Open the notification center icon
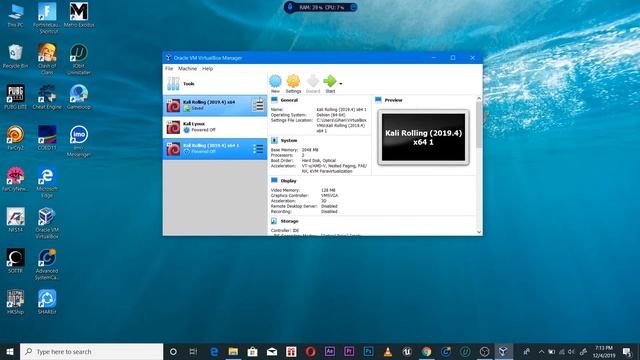The height and width of the screenshot is (360, 640). click(627, 351)
